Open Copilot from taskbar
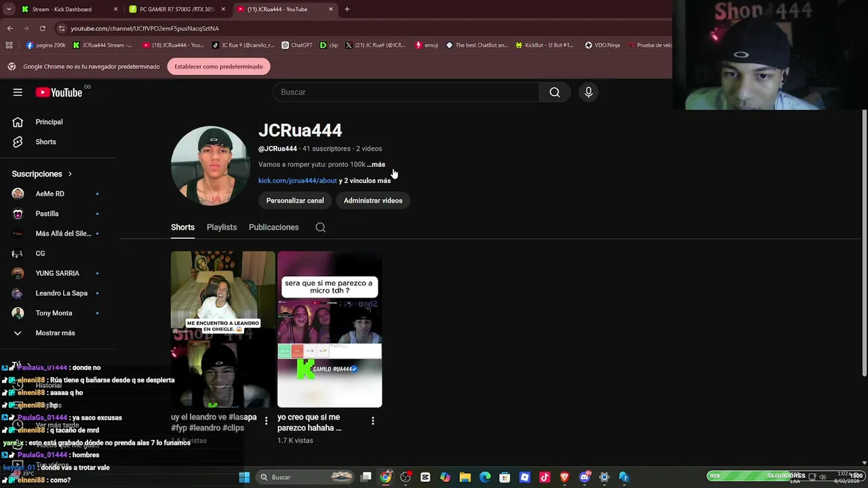The width and height of the screenshot is (868, 488). click(445, 477)
